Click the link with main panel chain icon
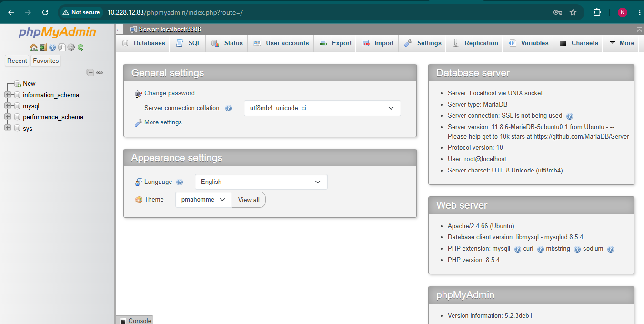Screen dimensions: 644x324 coord(100,72)
